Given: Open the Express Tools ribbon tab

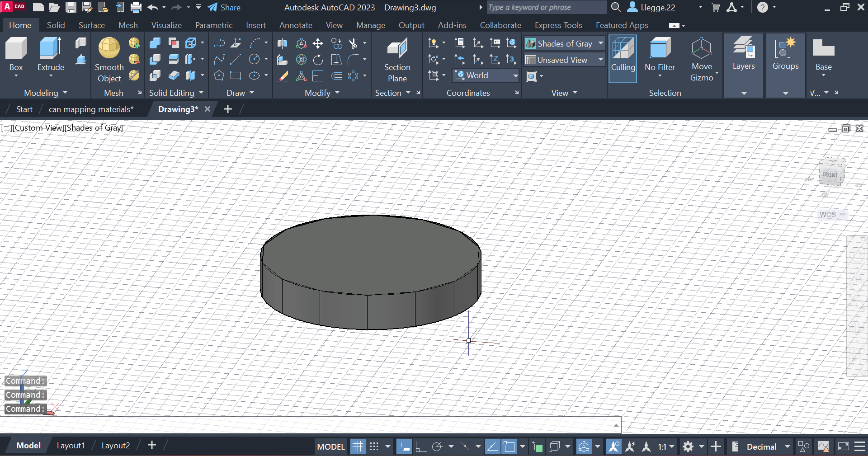Looking at the screenshot, I should [558, 25].
